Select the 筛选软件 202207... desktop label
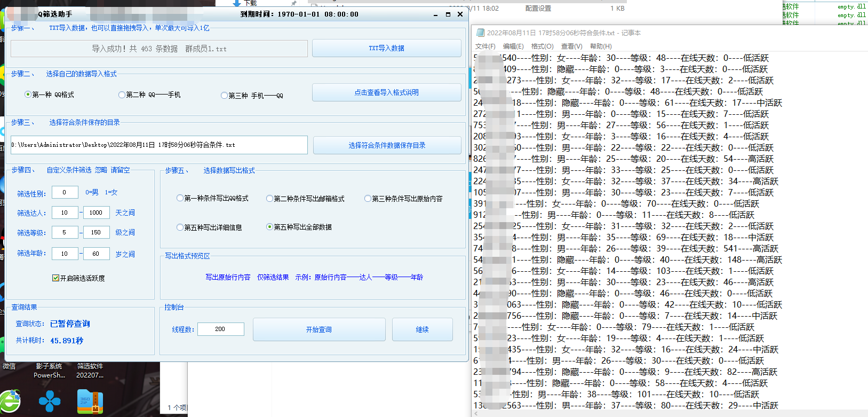 tap(90, 371)
